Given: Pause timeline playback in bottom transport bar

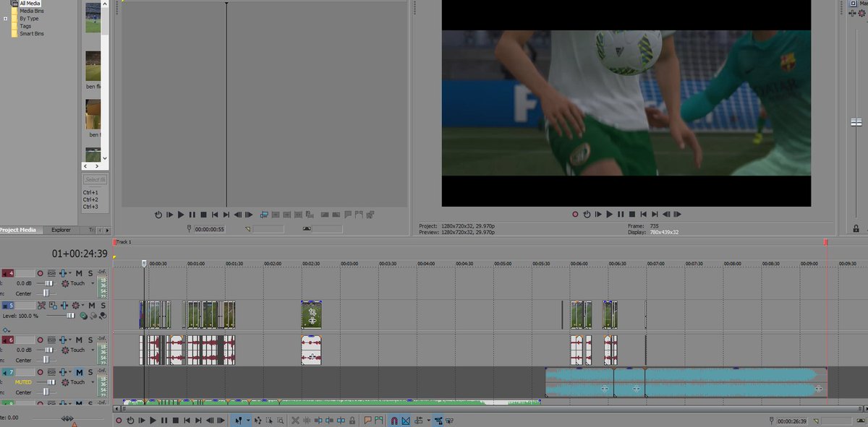Looking at the screenshot, I should pos(164,420).
